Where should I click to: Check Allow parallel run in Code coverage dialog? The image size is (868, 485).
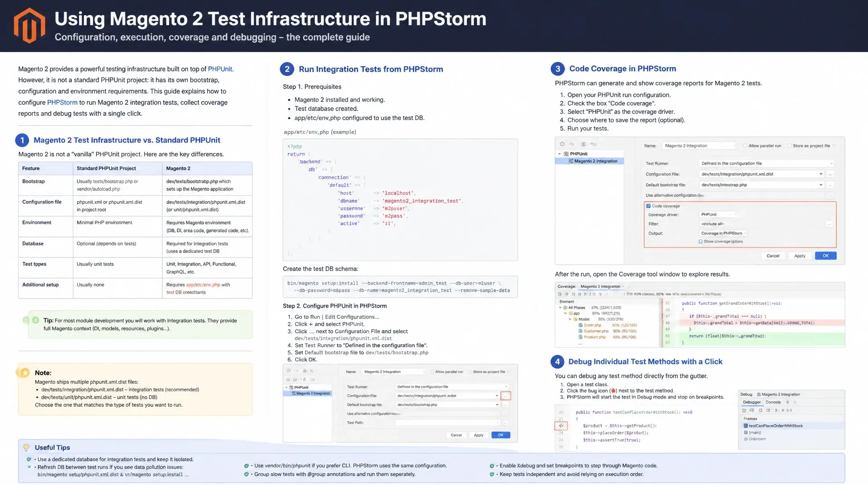pos(745,146)
